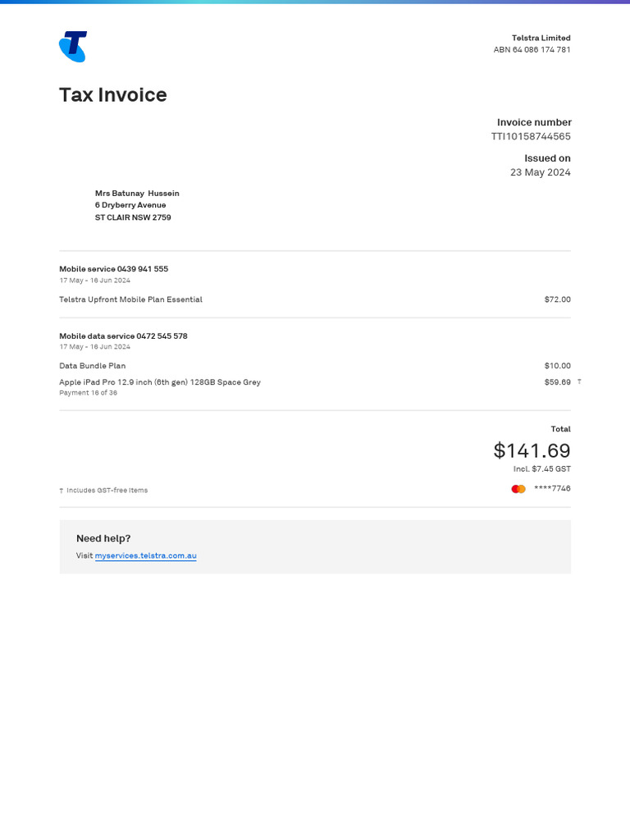Select the Telstra Upfront Mobile Plan Essential line
The width and height of the screenshot is (630, 840).
coord(130,299)
